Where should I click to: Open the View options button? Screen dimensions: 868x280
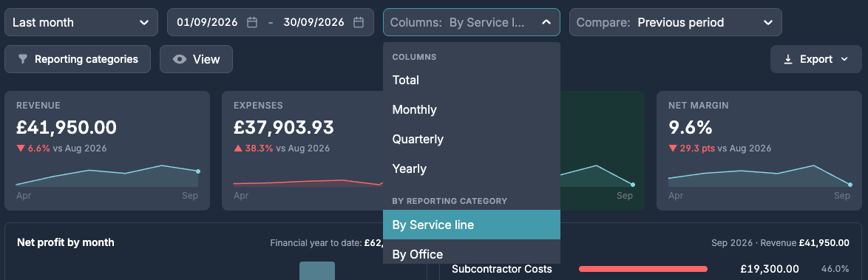tap(196, 59)
